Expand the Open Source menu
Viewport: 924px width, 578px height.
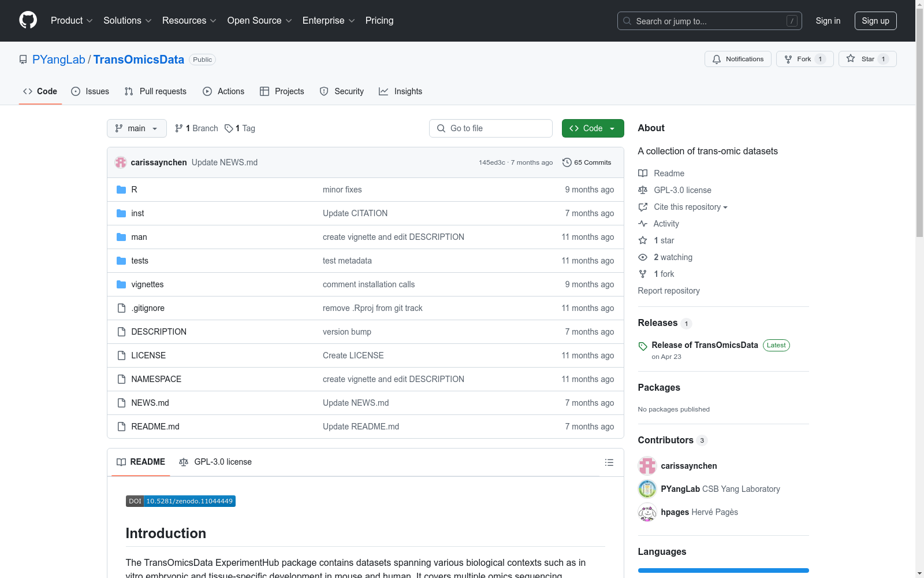click(260, 21)
